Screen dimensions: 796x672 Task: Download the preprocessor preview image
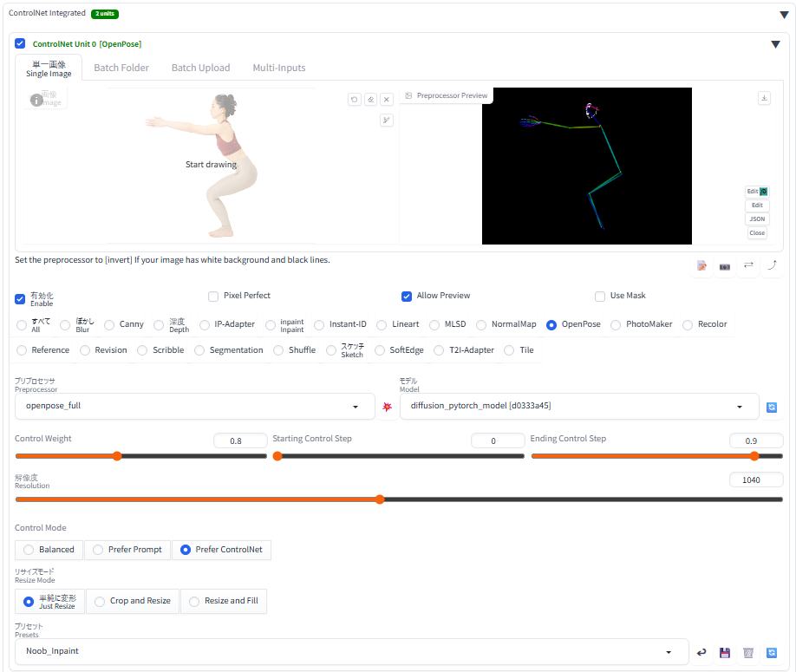764,98
